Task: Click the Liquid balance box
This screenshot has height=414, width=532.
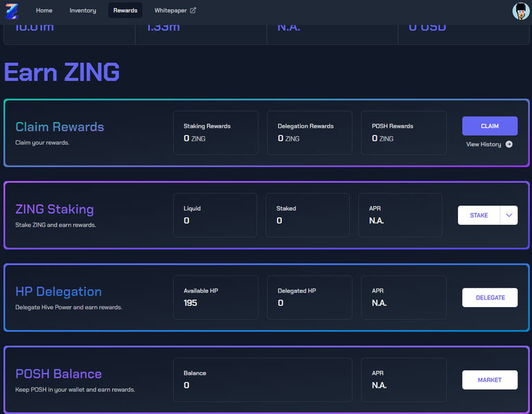Action: point(215,215)
